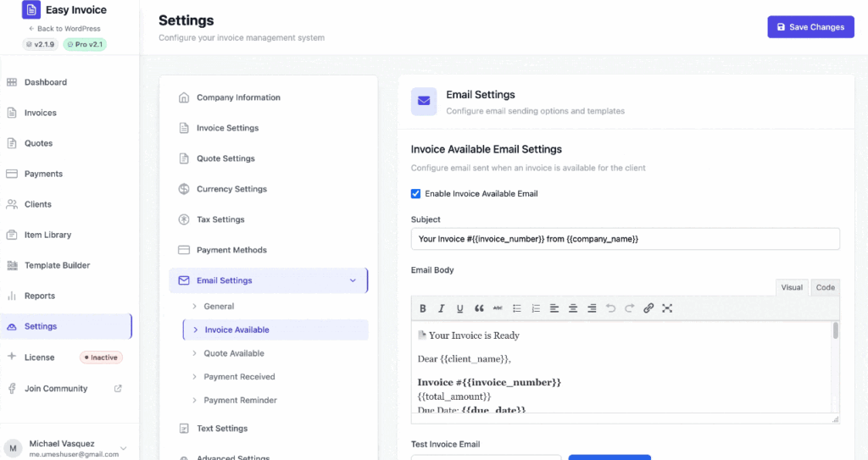Switch to the Code editor tab
Image resolution: width=868 pixels, height=460 pixels.
coord(825,288)
